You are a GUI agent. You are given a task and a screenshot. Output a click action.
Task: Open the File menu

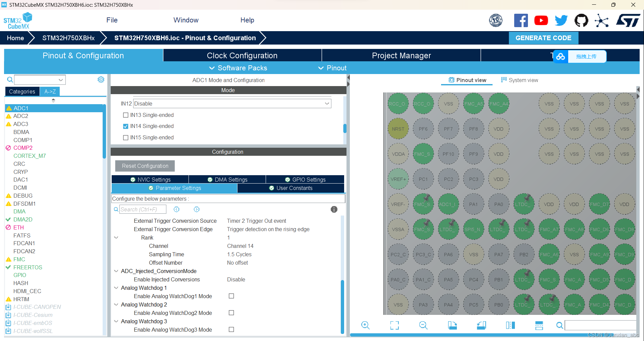(112, 20)
